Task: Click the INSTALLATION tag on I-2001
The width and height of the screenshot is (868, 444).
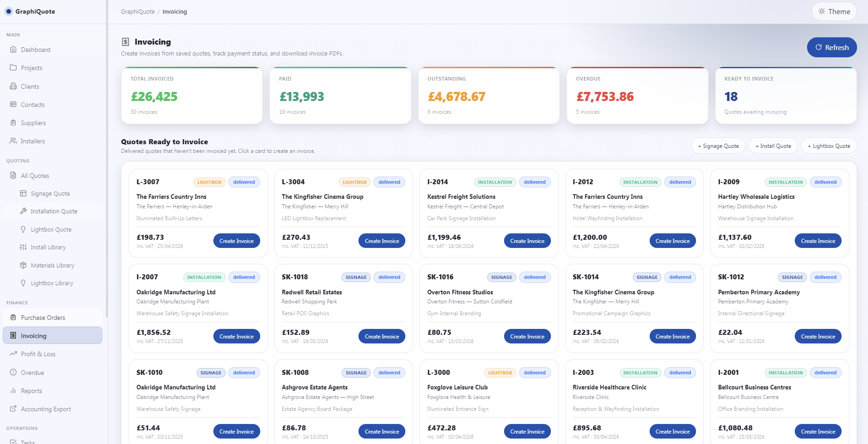Action: (x=786, y=373)
